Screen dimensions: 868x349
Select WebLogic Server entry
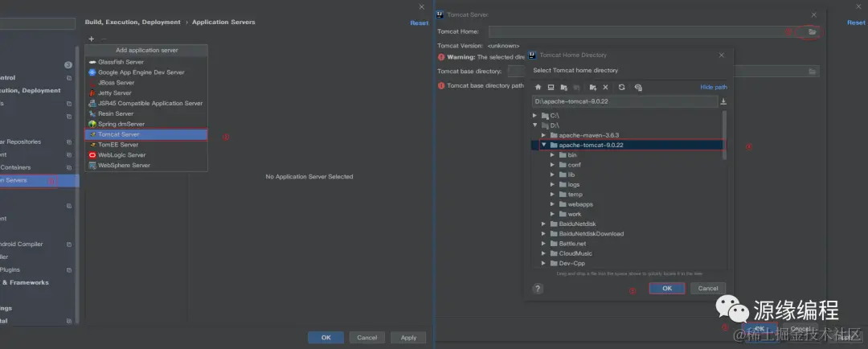[x=146, y=155]
